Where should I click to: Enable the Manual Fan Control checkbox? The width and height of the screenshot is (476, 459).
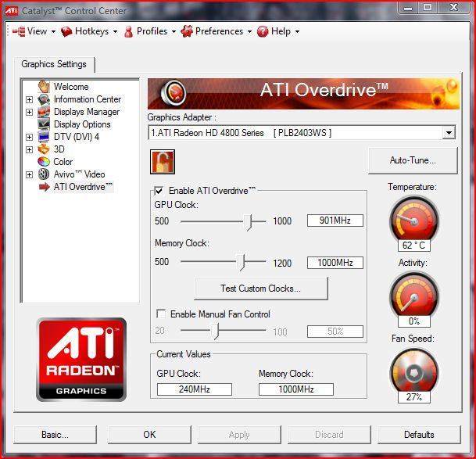tap(161, 314)
